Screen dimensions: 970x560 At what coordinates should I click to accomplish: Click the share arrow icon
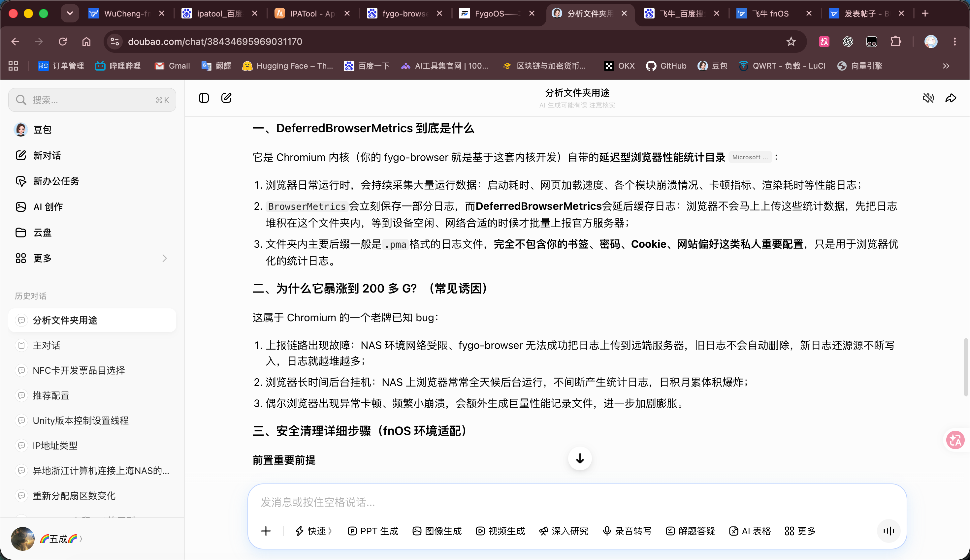tap(951, 98)
